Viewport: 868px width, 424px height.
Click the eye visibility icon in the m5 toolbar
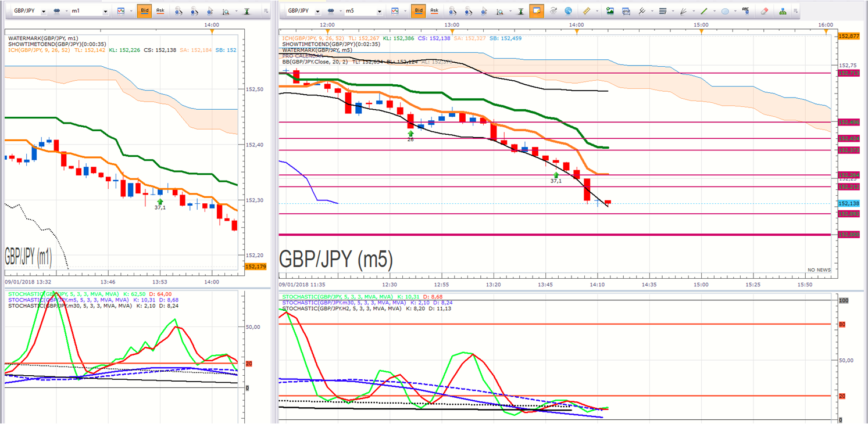(553, 11)
